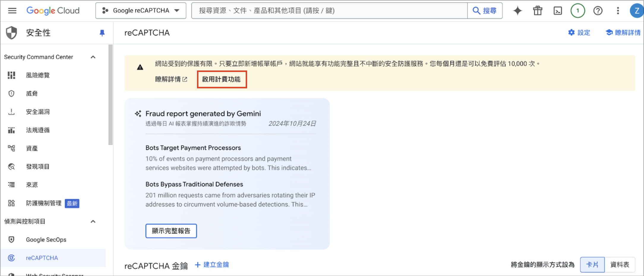Open the hamburger navigation menu
The height and width of the screenshot is (276, 644).
pos(12,11)
